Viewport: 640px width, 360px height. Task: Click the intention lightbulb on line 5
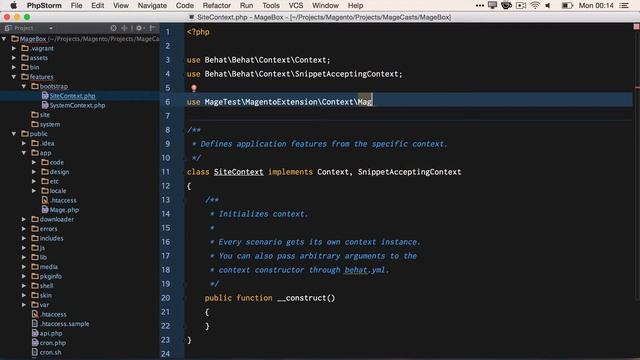coord(194,88)
